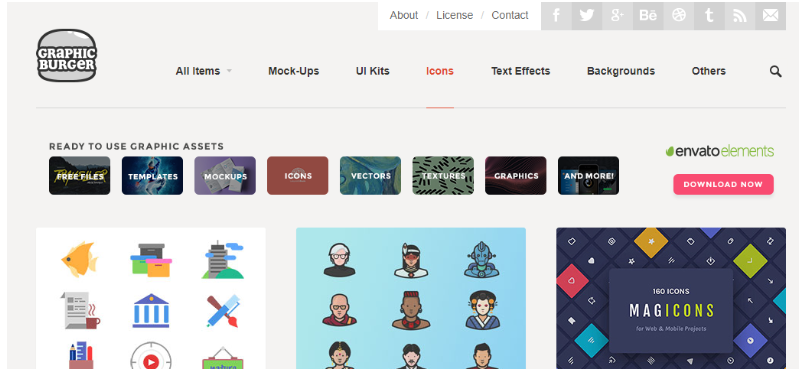Follow the About link
The height and width of the screenshot is (377, 799).
tap(404, 15)
